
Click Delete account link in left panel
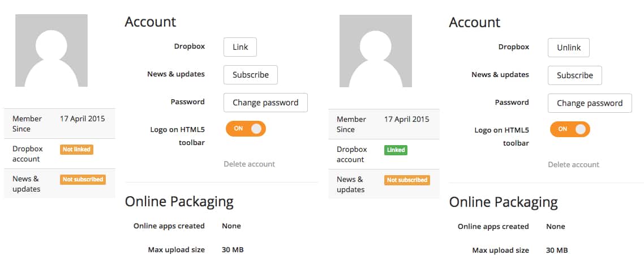(x=250, y=164)
